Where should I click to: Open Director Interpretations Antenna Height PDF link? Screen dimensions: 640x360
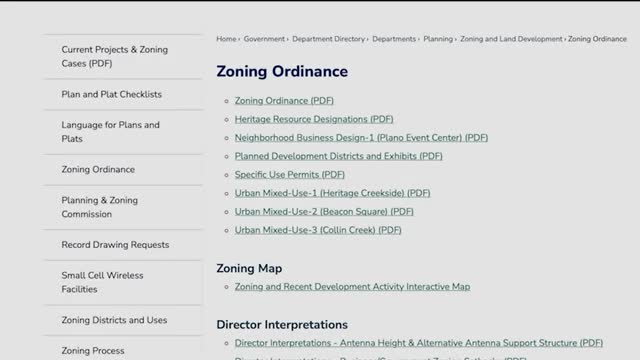click(x=419, y=343)
